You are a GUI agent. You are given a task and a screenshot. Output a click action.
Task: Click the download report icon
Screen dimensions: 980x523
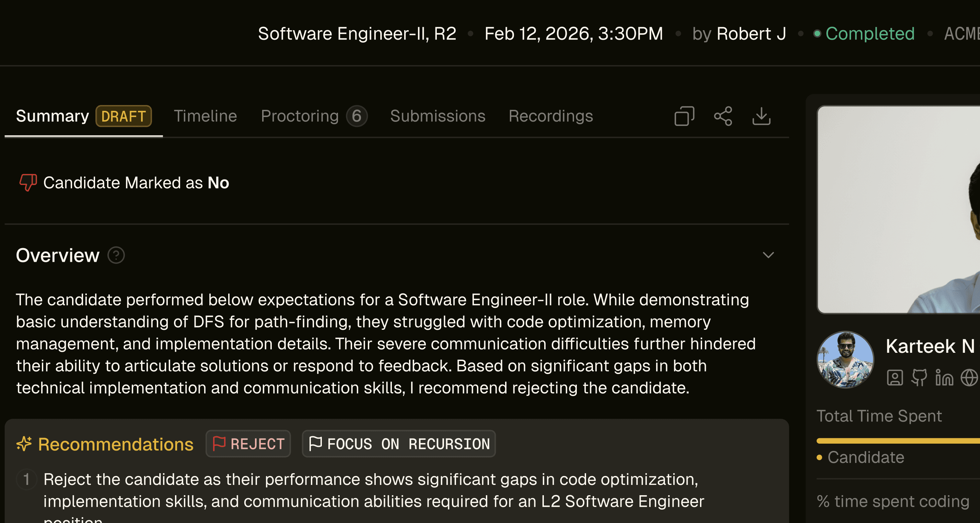pos(761,116)
